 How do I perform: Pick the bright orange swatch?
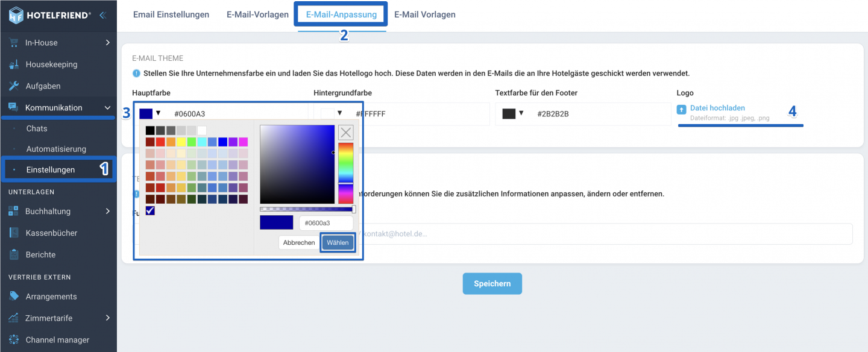coord(171,142)
